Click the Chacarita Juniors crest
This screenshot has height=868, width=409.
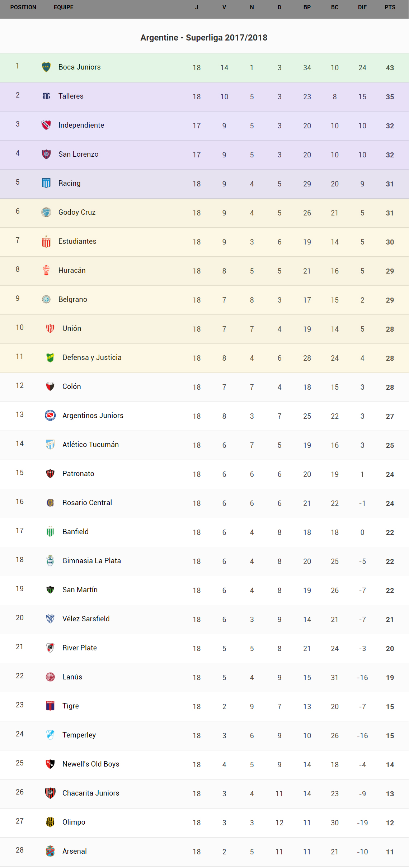pos(50,793)
